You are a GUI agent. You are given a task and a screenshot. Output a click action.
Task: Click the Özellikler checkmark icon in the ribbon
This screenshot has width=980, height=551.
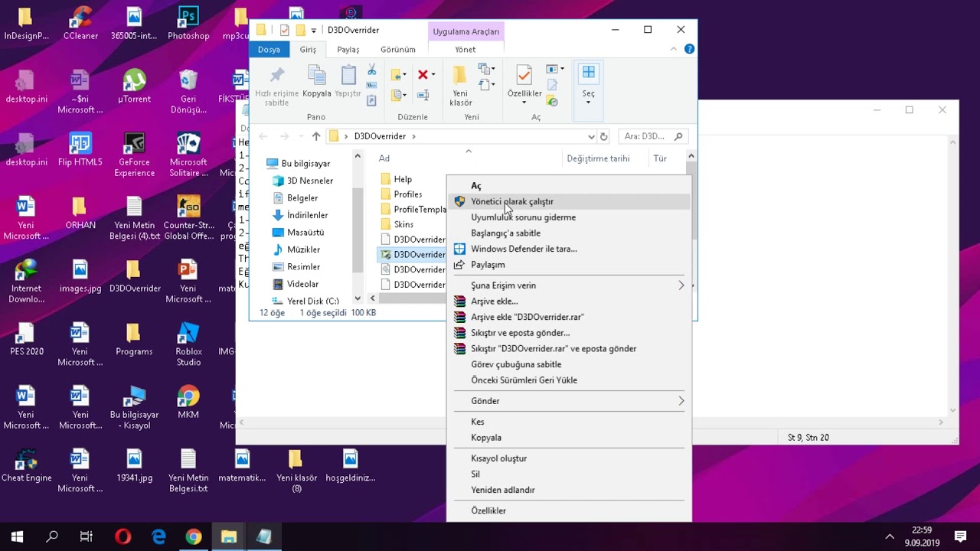point(524,75)
